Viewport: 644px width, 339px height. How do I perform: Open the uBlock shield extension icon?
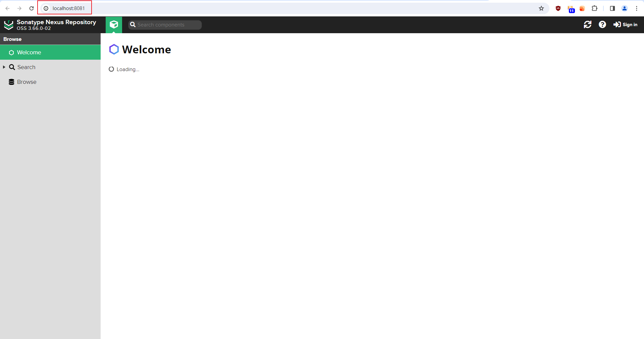tap(558, 8)
